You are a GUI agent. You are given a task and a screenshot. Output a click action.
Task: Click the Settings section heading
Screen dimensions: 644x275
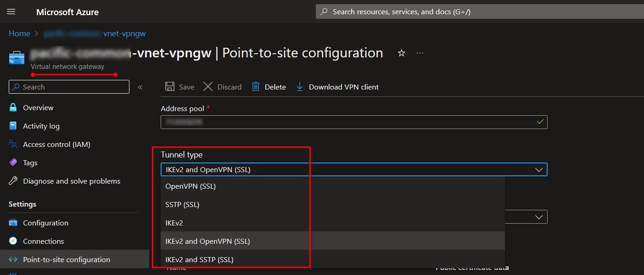click(x=22, y=204)
